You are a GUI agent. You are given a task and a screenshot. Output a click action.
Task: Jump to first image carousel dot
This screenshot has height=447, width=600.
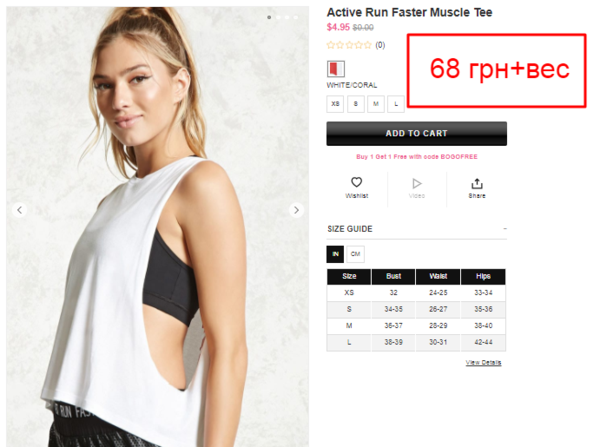[x=269, y=17]
